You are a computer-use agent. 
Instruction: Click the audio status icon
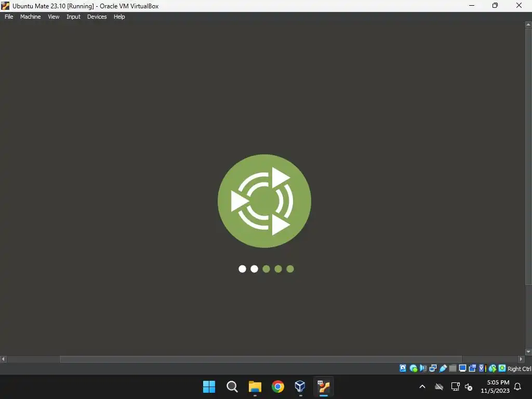(423, 368)
